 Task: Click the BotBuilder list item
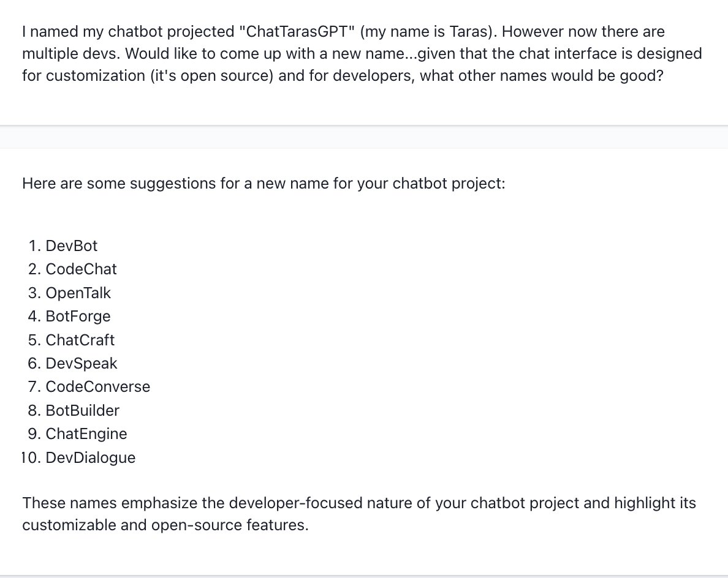coord(82,410)
